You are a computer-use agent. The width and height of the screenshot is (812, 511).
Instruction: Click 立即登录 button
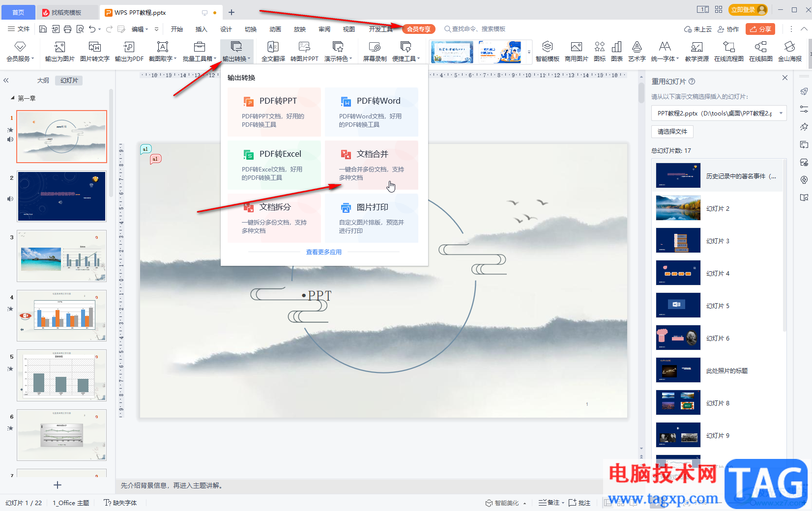pyautogui.click(x=748, y=9)
